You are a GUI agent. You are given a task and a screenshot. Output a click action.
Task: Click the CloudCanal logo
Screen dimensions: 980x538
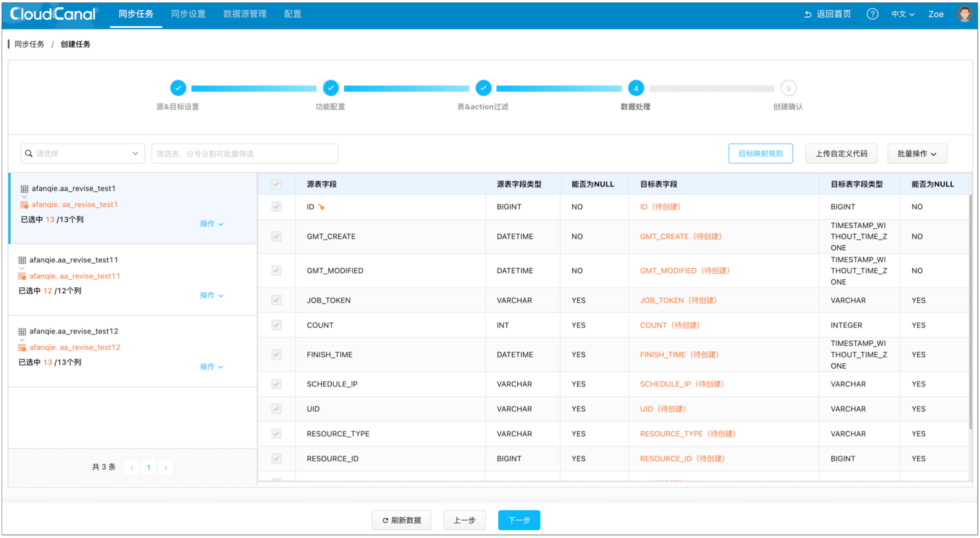click(x=53, y=14)
